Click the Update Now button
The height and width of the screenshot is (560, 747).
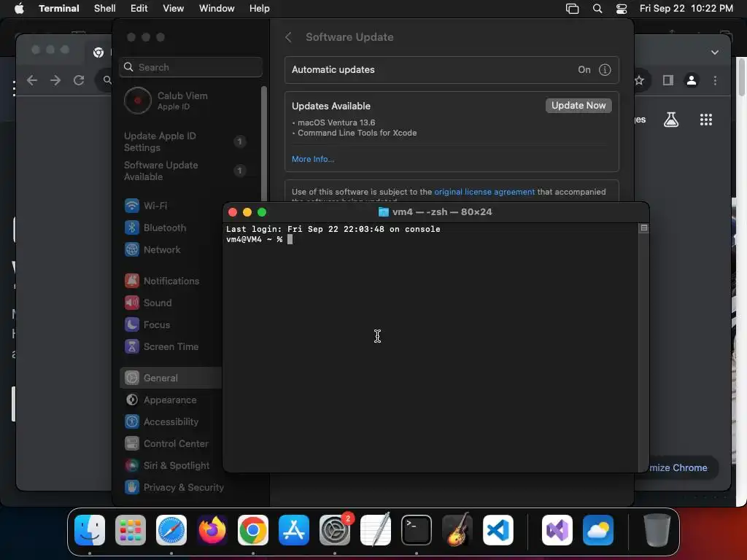click(578, 105)
